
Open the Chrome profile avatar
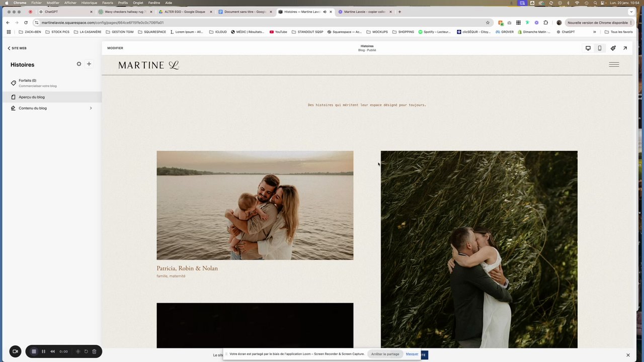pos(559,23)
